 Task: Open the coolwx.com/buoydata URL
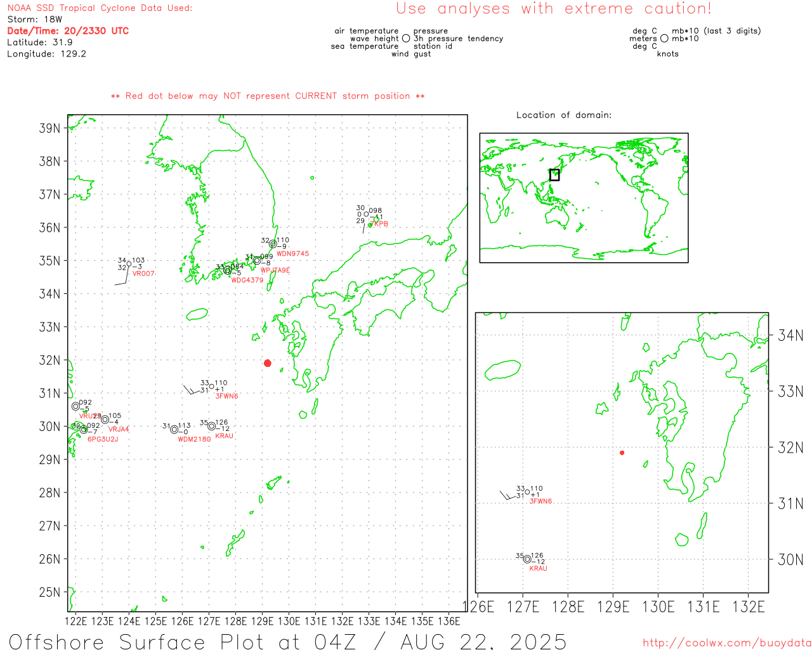click(x=727, y=643)
